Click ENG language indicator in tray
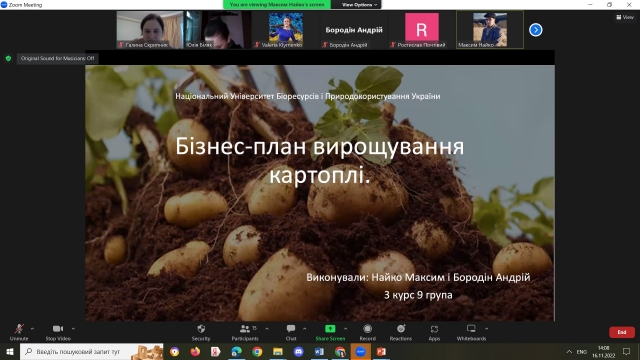The width and height of the screenshot is (640, 360). (582, 351)
